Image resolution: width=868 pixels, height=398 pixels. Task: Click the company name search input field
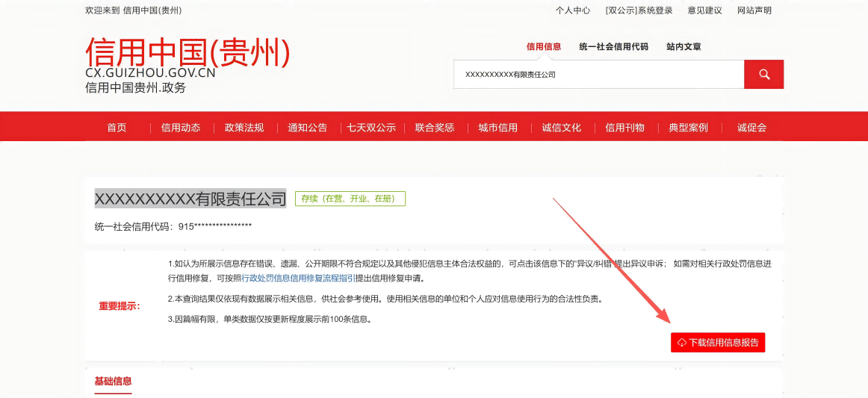pyautogui.click(x=598, y=75)
